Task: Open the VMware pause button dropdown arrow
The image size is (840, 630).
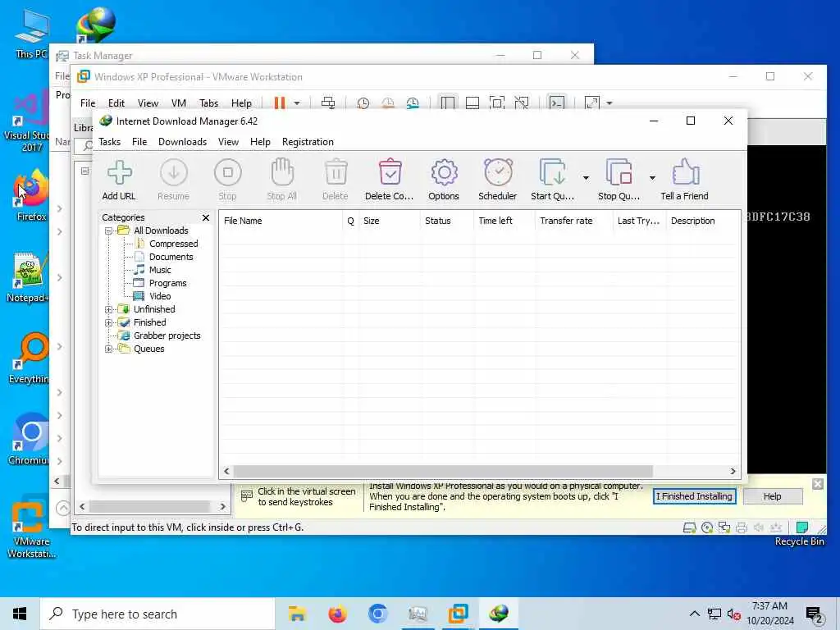Action: pos(297,103)
